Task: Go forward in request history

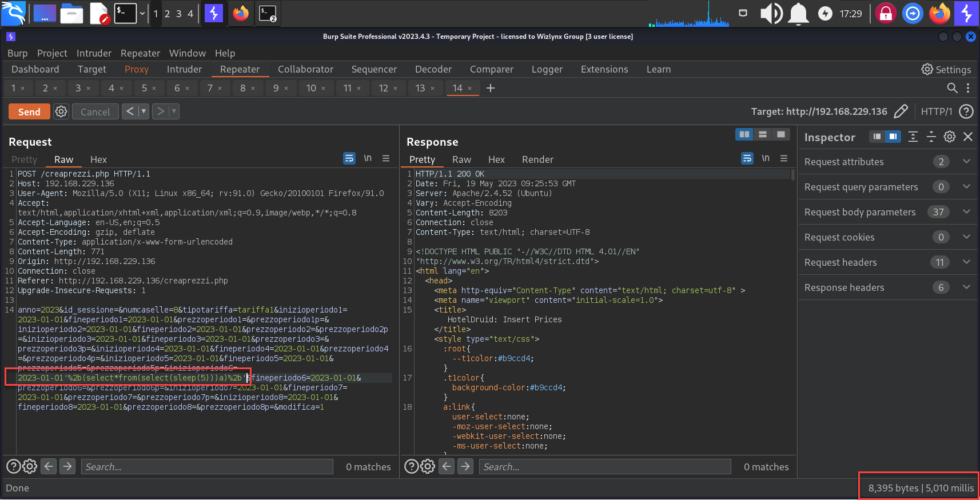Action: click(x=161, y=111)
